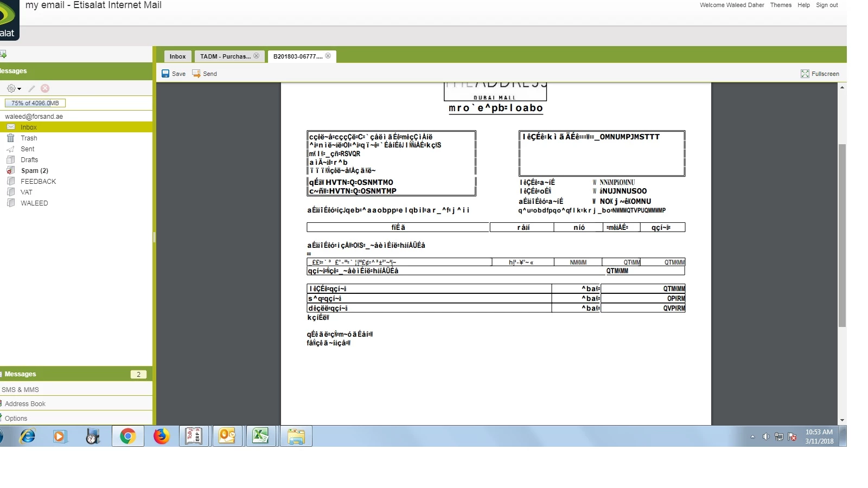
Task: Select the B201803-06777 tab
Action: coord(297,56)
